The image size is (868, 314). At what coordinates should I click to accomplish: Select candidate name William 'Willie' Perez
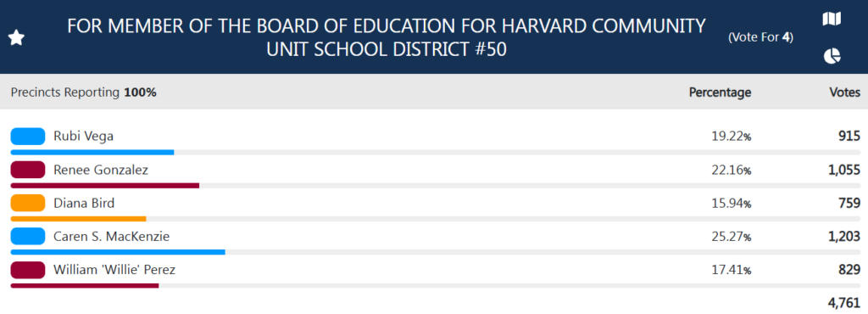tap(114, 270)
